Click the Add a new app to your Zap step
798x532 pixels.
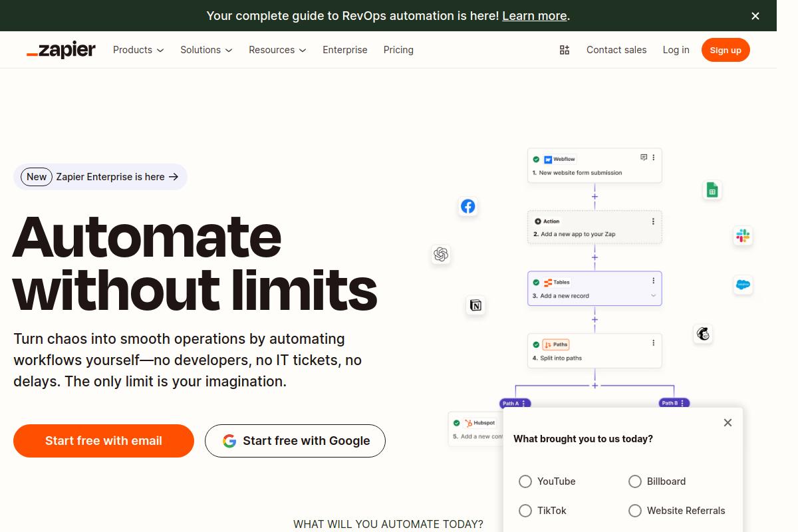(x=595, y=227)
